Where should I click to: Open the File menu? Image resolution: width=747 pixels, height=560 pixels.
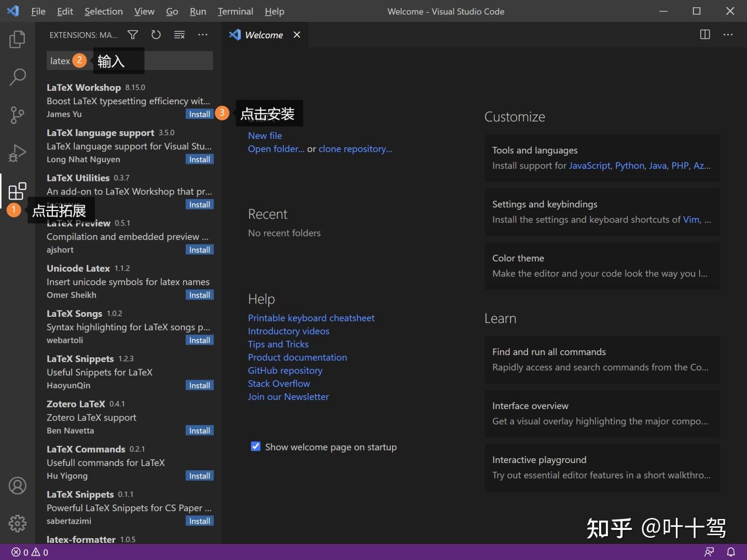(x=38, y=11)
